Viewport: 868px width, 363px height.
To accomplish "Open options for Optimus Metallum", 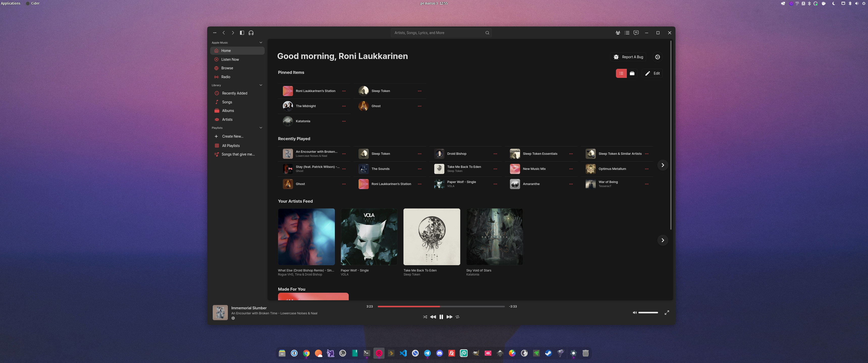I will [x=646, y=169].
